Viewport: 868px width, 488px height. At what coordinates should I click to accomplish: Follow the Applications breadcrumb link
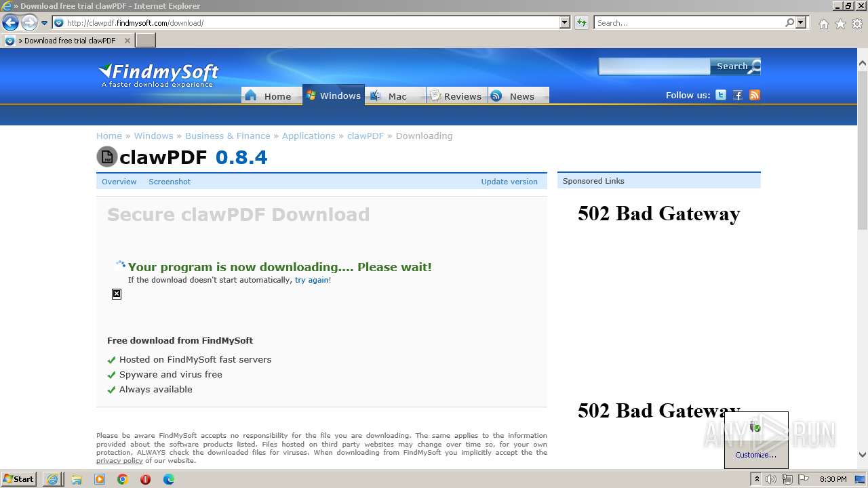[309, 136]
